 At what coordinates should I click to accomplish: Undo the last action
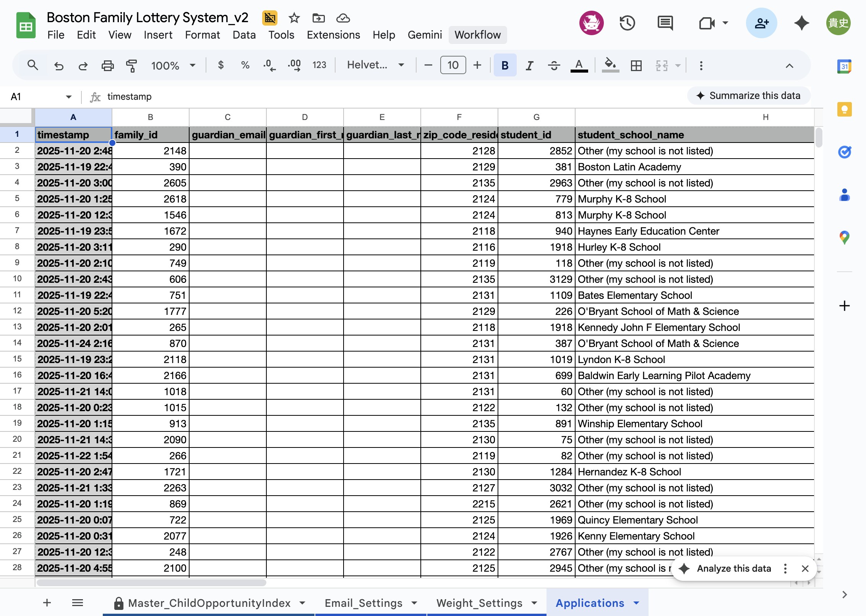59,66
